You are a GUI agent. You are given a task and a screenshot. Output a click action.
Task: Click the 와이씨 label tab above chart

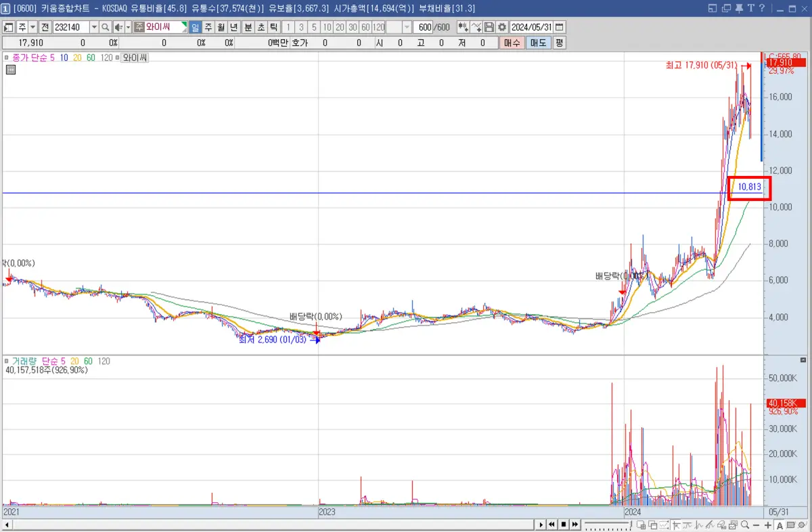[135, 58]
